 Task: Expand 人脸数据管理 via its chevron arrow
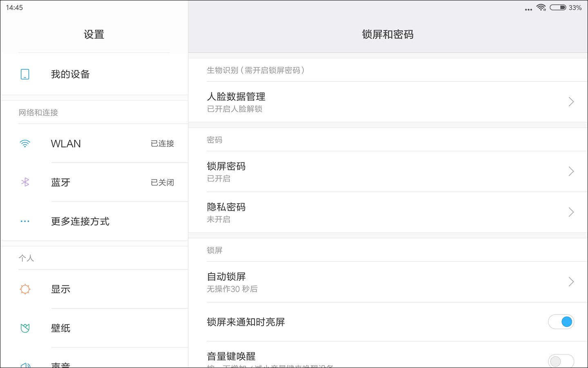pyautogui.click(x=571, y=102)
